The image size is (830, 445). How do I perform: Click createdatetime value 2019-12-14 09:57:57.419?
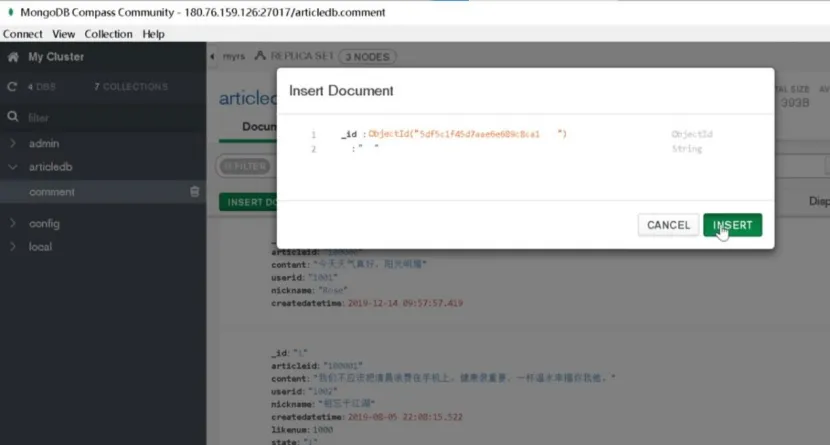click(x=405, y=303)
